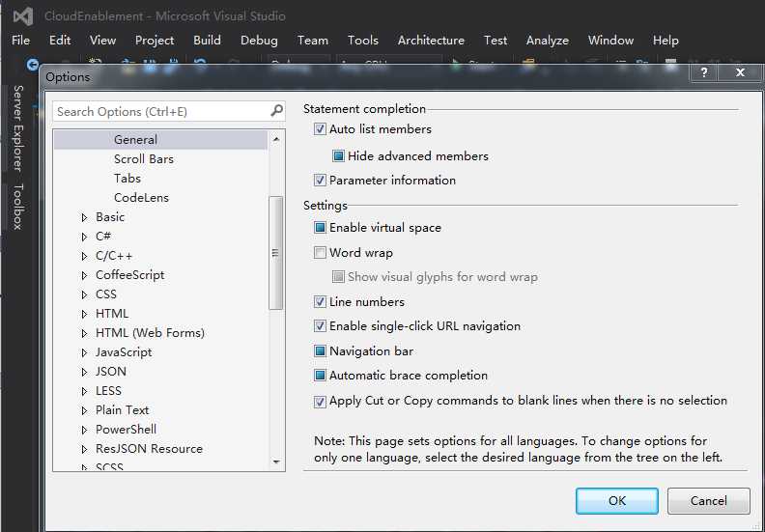Click the Options dialog help question mark
765x532 pixels.
[704, 72]
